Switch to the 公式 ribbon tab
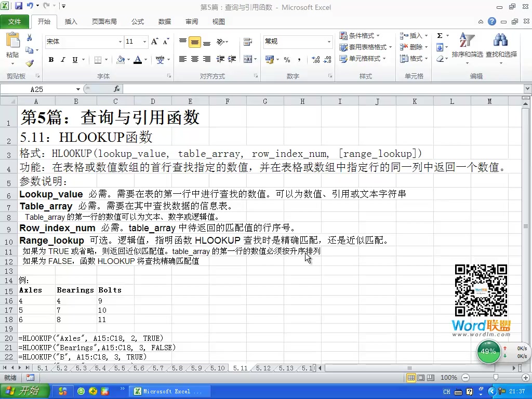 (x=137, y=21)
